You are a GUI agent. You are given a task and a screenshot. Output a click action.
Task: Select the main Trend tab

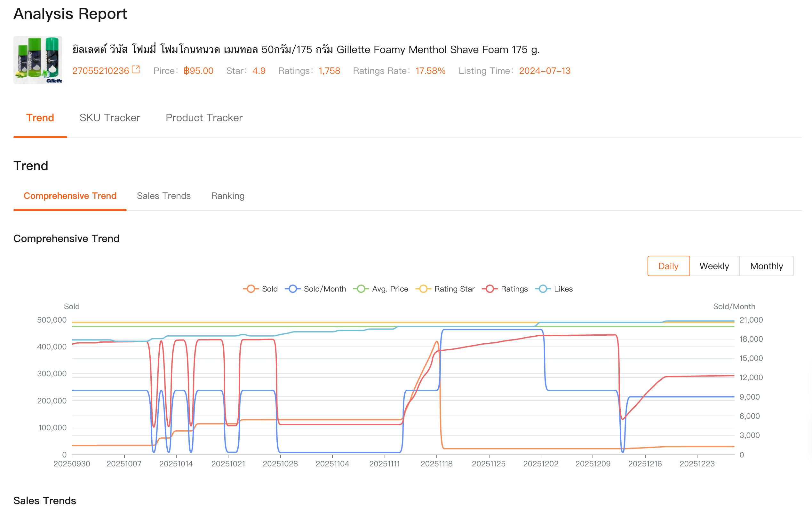40,118
